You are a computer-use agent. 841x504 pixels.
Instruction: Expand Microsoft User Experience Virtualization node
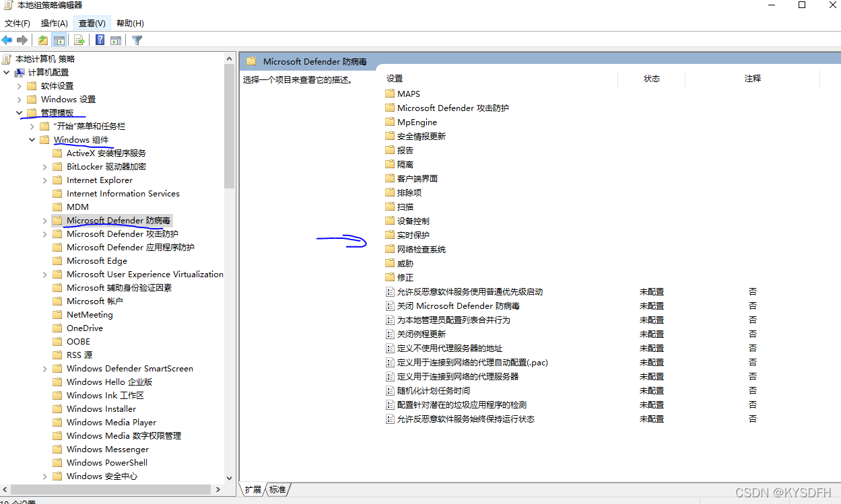[44, 274]
